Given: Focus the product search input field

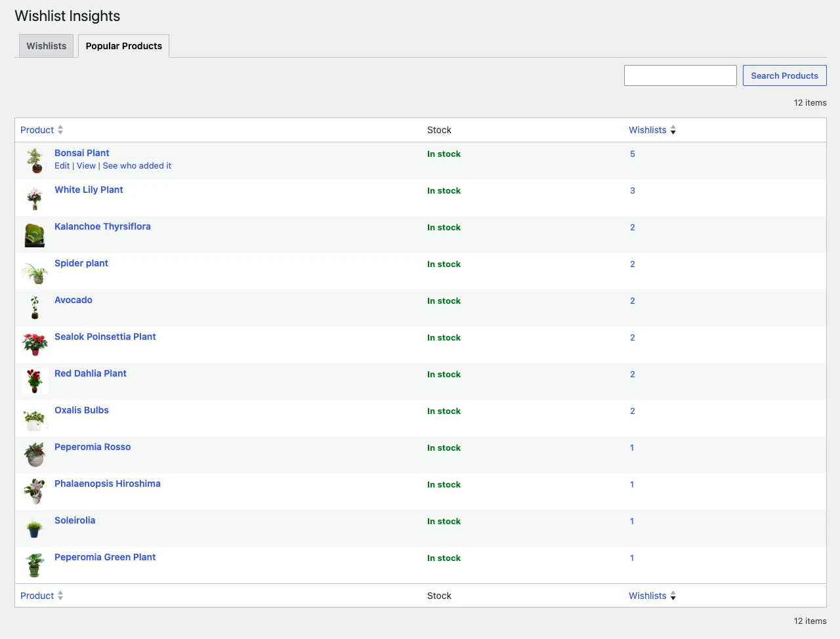Looking at the screenshot, I should coord(681,75).
